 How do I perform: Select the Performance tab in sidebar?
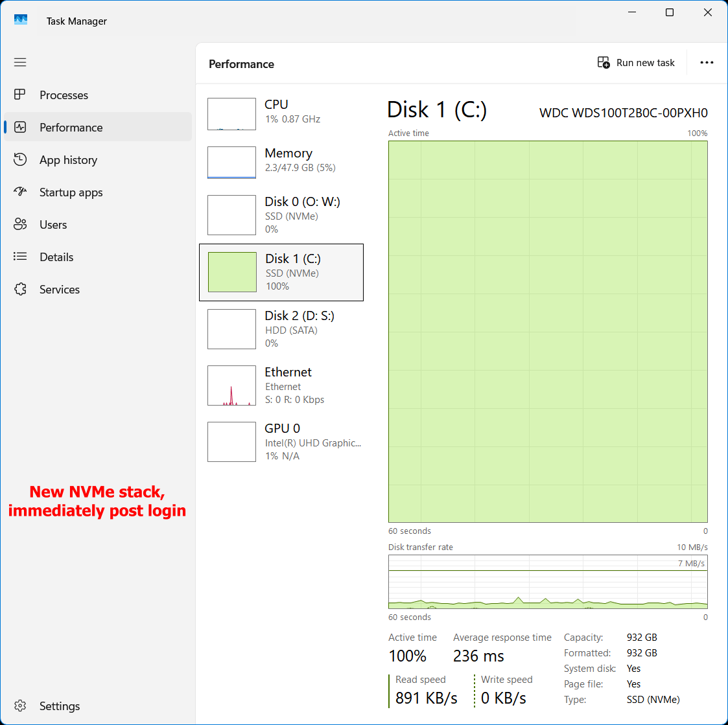click(98, 127)
